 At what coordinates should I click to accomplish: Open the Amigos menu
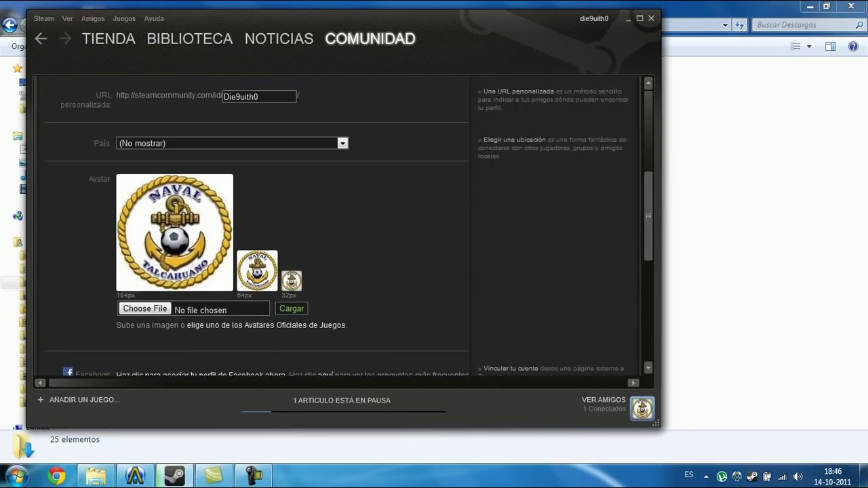[93, 18]
